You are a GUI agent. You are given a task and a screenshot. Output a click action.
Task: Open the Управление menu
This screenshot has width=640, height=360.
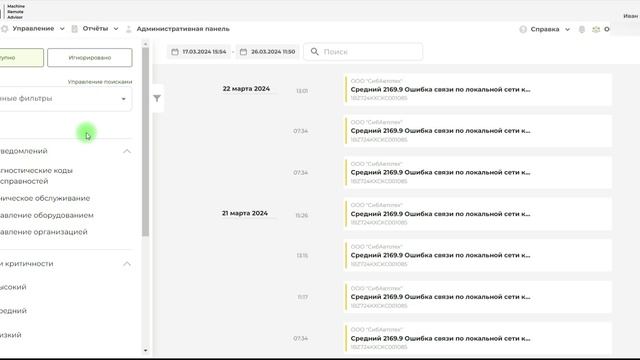point(33,29)
